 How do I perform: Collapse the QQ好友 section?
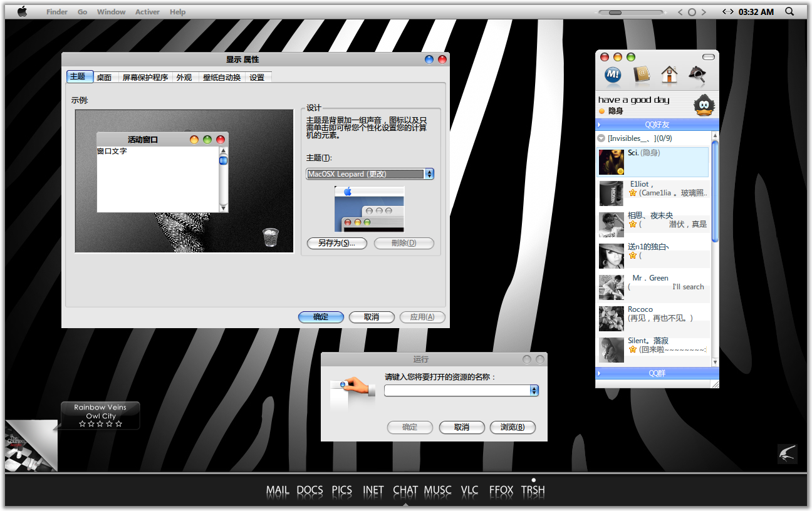(657, 125)
